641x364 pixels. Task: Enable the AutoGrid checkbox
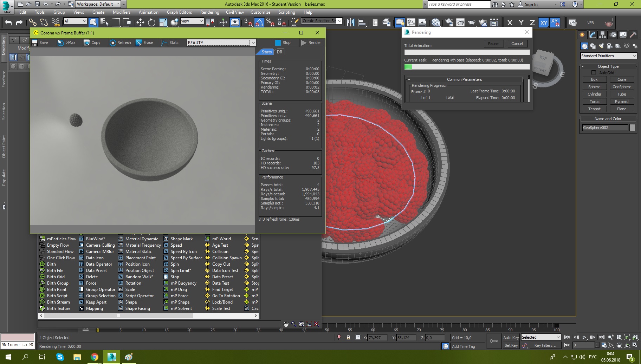(x=594, y=73)
